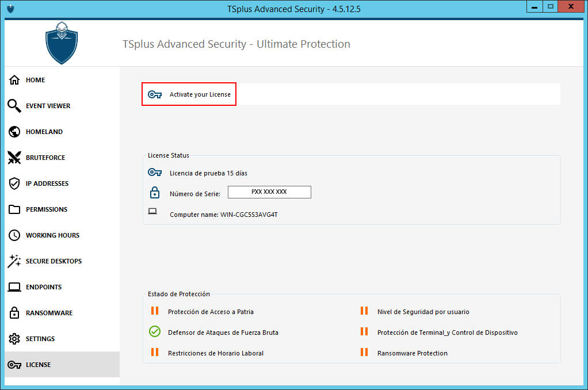Select the Homeland globe icon
This screenshot has height=390, width=588.
coord(14,132)
